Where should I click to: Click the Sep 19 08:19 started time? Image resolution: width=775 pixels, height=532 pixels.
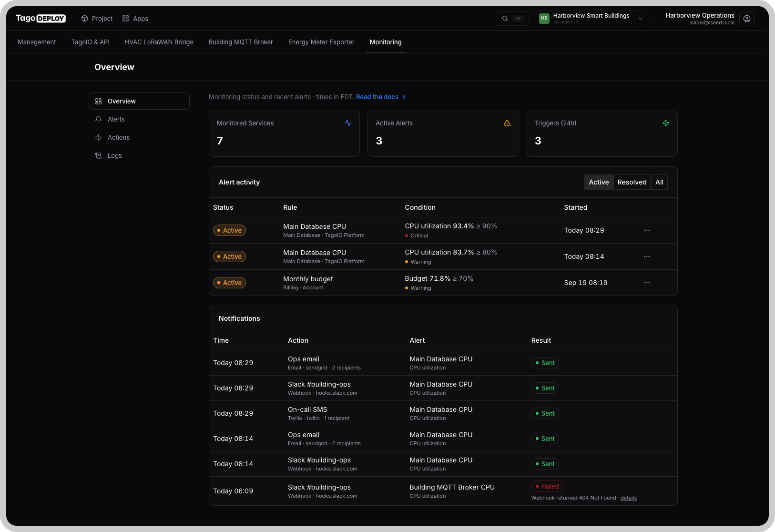coord(586,283)
